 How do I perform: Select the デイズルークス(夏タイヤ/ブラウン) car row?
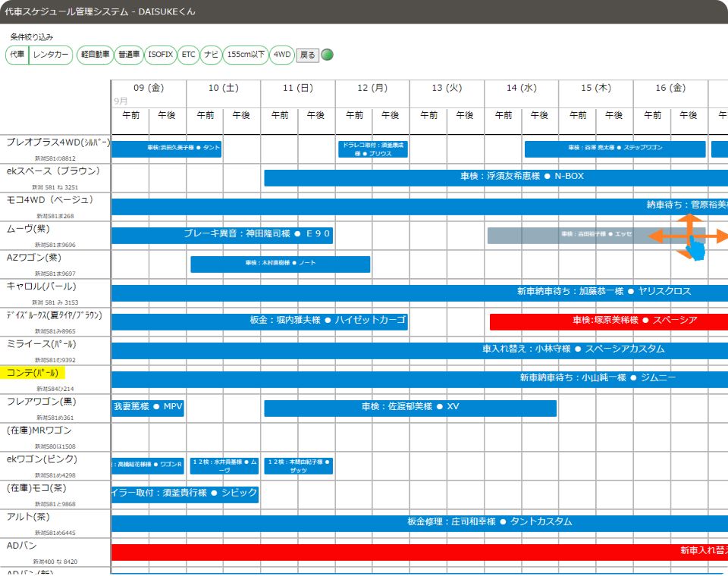click(55, 321)
